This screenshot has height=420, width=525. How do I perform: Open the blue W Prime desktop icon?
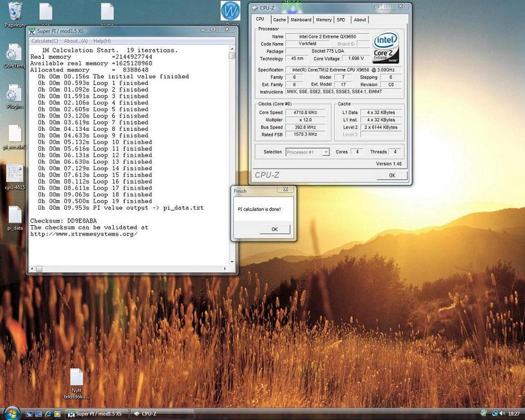point(230,13)
